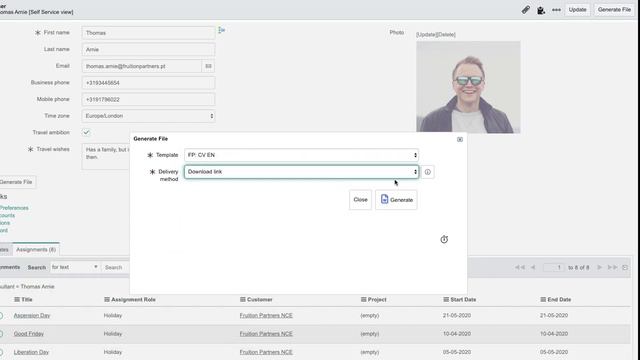Go to previous page of list
The width and height of the screenshot is (640, 360).
(533, 267)
